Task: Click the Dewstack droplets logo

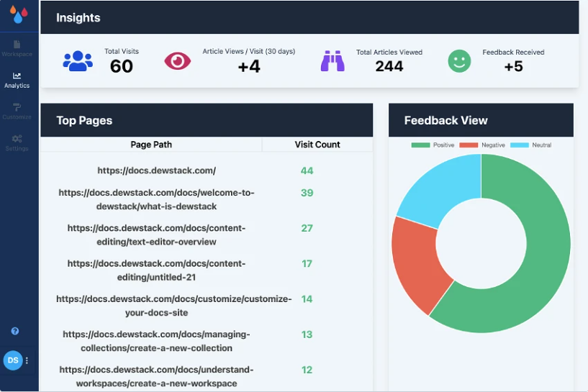Action: point(19,14)
